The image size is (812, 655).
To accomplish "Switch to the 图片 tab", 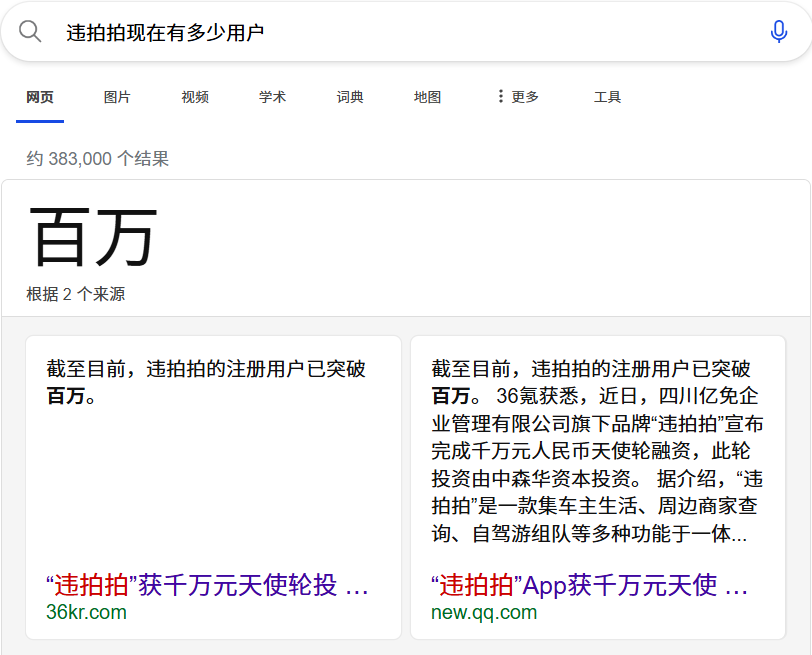I will 117,97.
